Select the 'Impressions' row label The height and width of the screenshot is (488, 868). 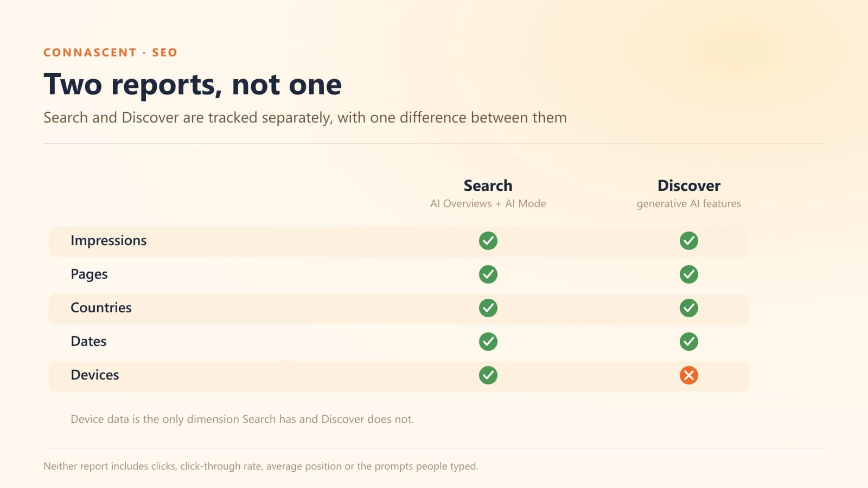(108, 241)
